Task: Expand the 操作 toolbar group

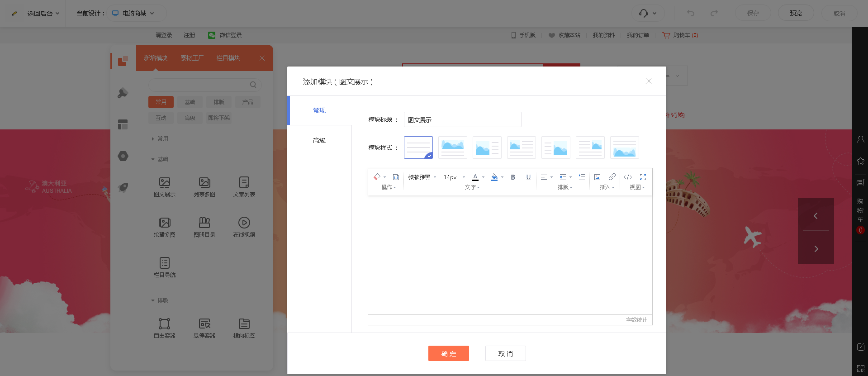Action: click(389, 187)
